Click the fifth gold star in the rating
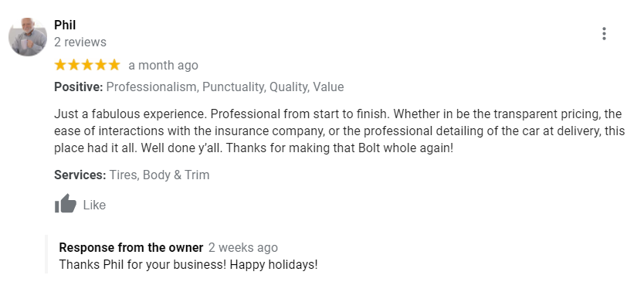This screenshot has width=644, height=292. (114, 65)
